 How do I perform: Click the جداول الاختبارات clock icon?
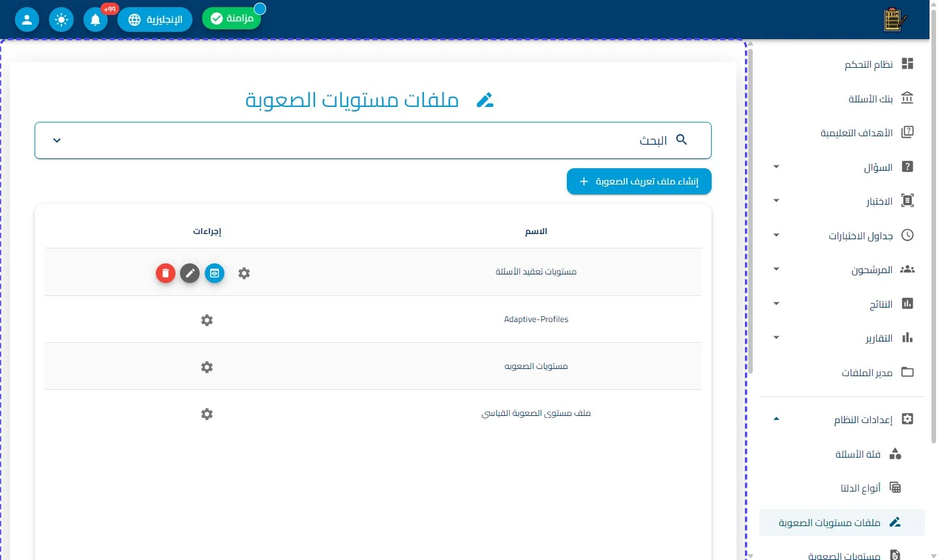click(x=907, y=235)
